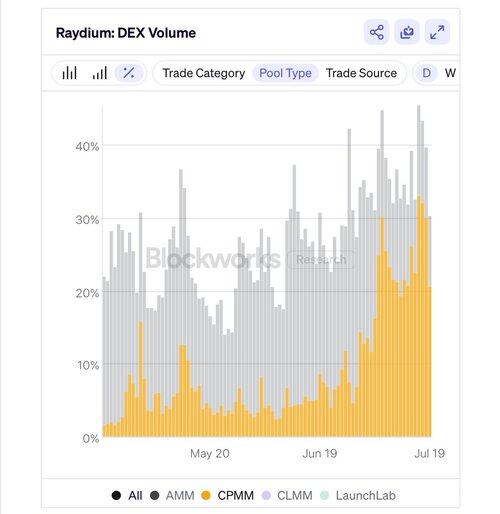Image resolution: width=500 pixels, height=514 pixels.
Task: Toggle the CPMM legend series
Action: 228,495
